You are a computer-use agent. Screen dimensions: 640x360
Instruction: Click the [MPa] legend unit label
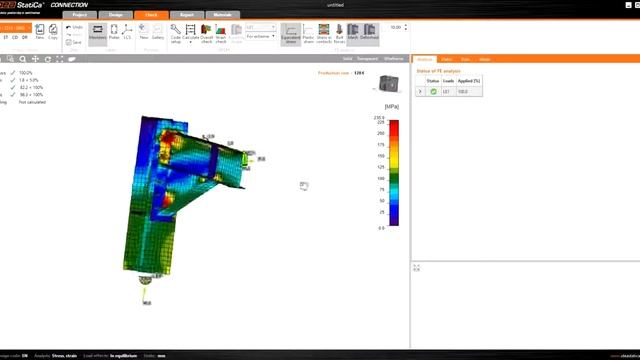[391, 107]
